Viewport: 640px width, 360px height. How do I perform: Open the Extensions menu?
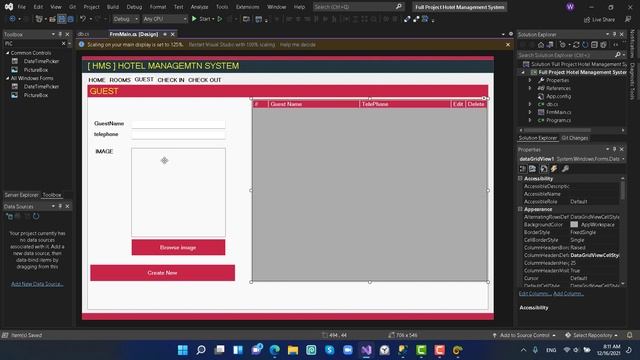pos(247,7)
